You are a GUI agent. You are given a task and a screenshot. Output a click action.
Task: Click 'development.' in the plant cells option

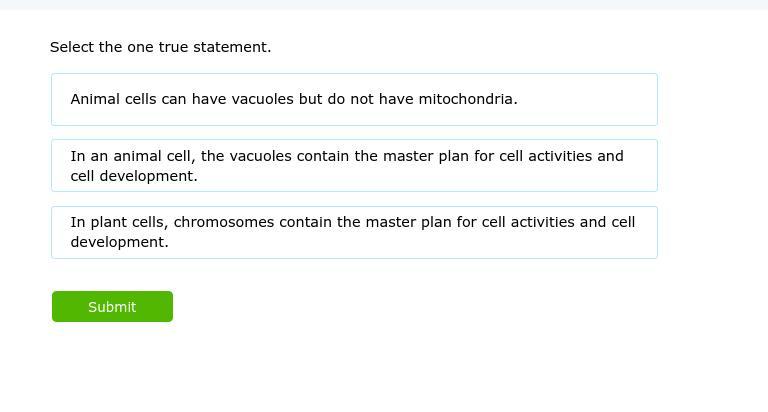coord(120,242)
